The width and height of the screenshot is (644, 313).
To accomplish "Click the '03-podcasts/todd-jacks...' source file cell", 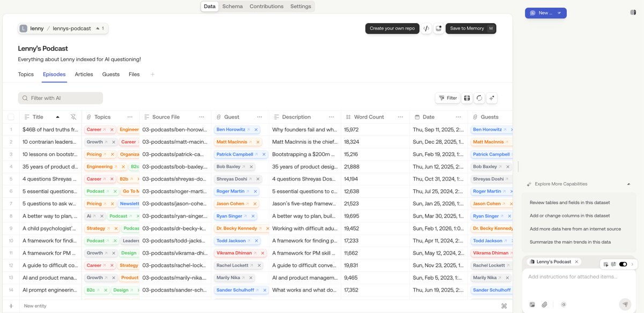I will click(174, 241).
